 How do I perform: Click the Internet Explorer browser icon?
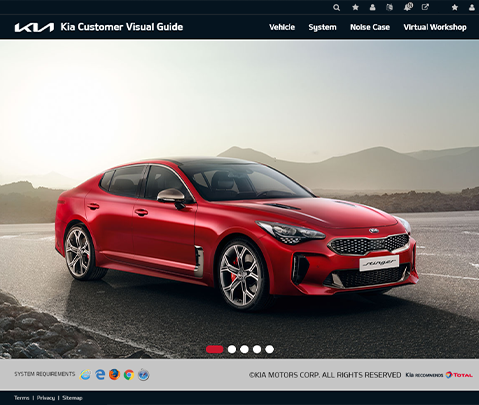(x=85, y=375)
